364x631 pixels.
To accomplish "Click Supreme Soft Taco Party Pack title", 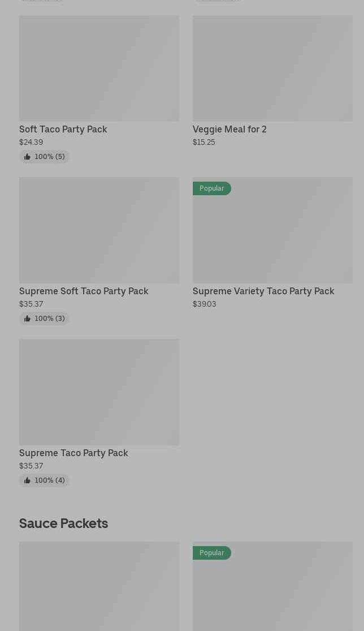I will click(84, 291).
